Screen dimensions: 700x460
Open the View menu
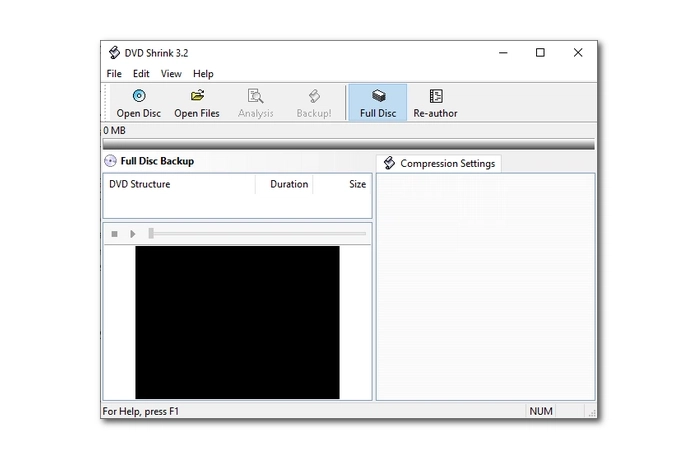coord(171,74)
